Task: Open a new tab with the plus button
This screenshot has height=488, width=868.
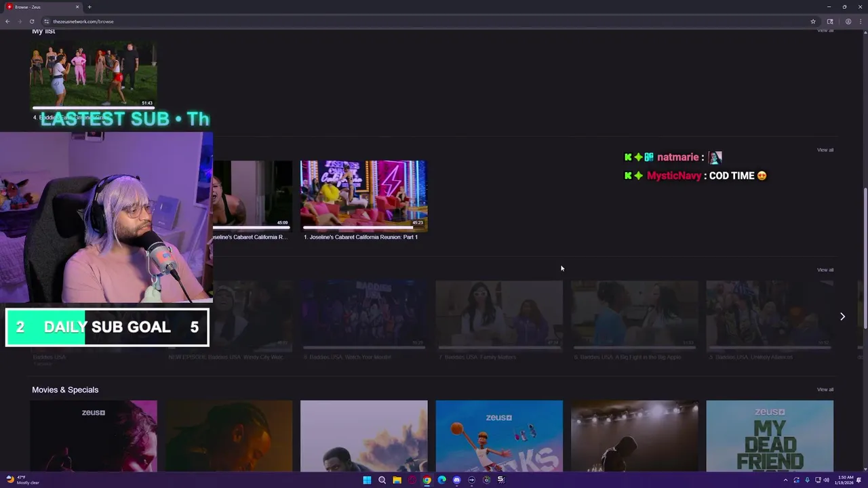Action: (90, 7)
